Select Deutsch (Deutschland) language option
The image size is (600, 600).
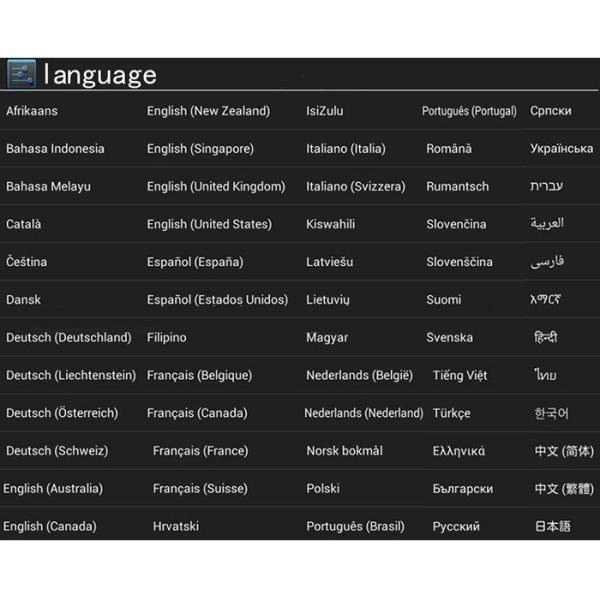[x=68, y=338]
